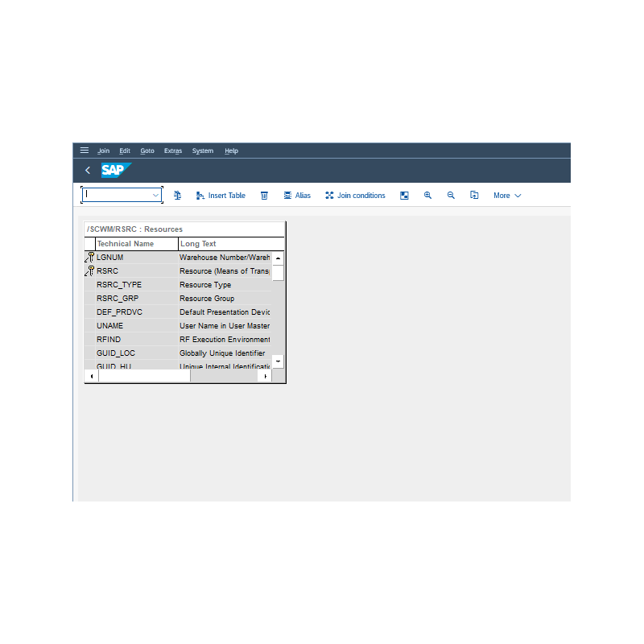
Task: Open the hamburger menu icon
Action: 84,150
